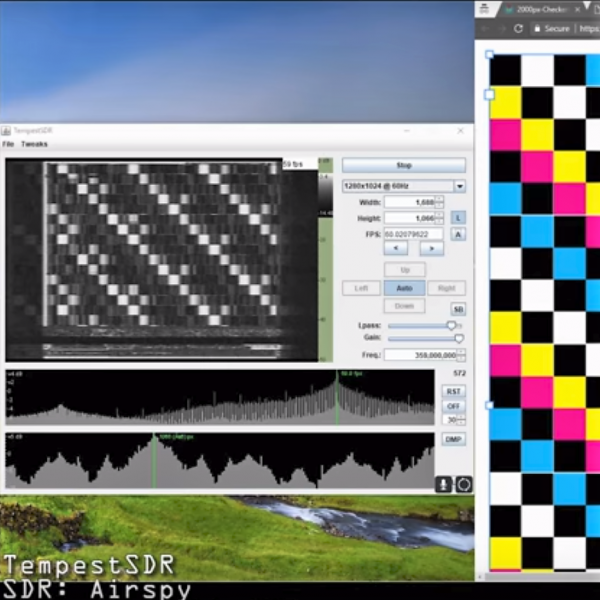Screen dimensions: 600x600
Task: Toggle the Auto position button
Action: coord(404,288)
